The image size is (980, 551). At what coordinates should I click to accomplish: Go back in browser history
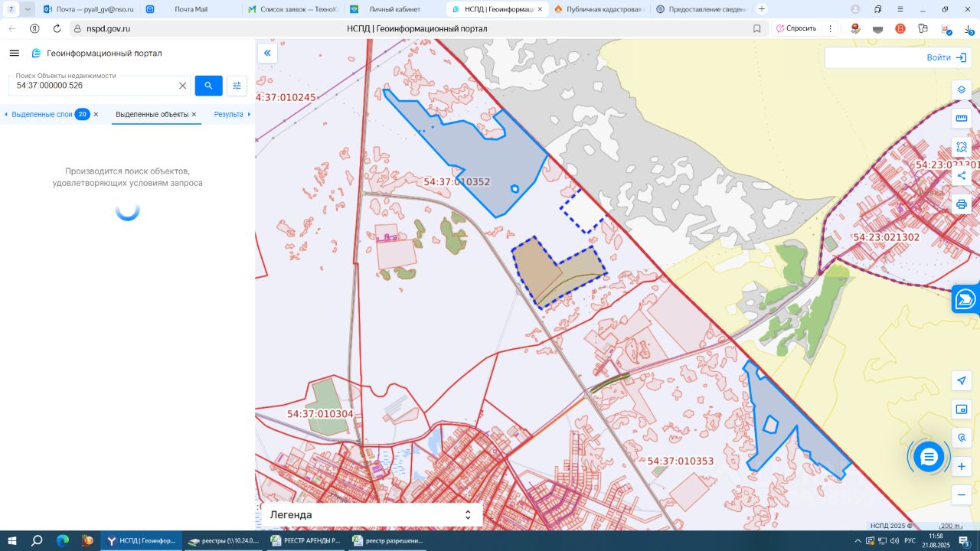pos(12,28)
